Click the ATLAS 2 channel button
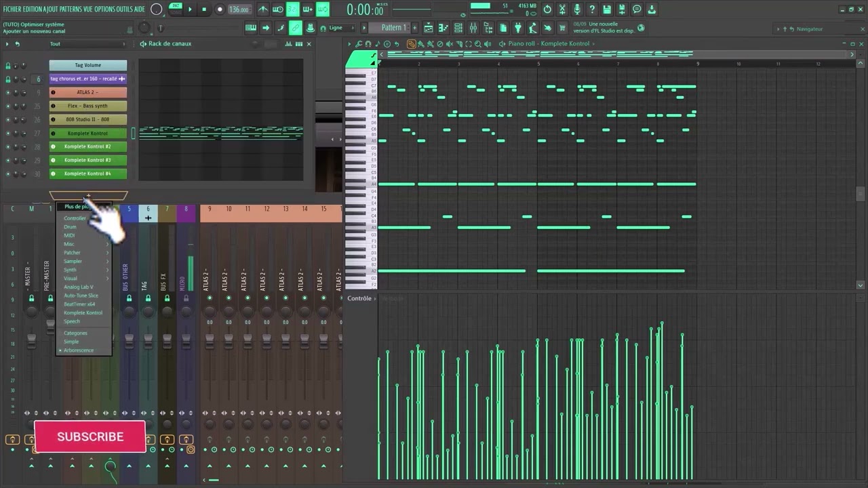The image size is (868, 488). [x=88, y=92]
